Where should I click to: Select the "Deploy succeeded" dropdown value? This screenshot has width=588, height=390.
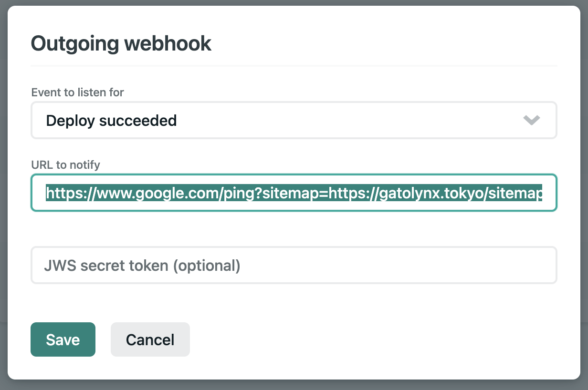[111, 120]
